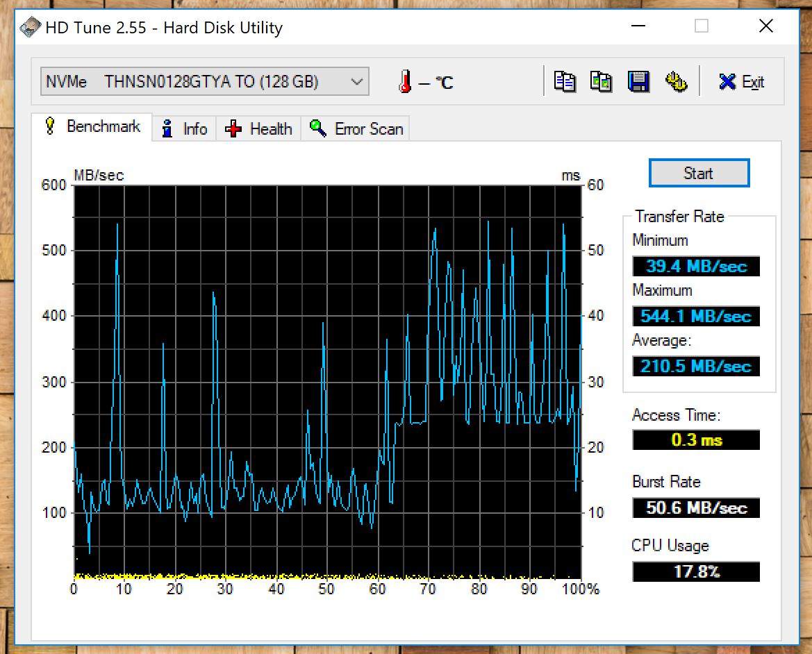This screenshot has height=654, width=812.
Task: Click the MB/sec axis label
Action: (x=99, y=176)
